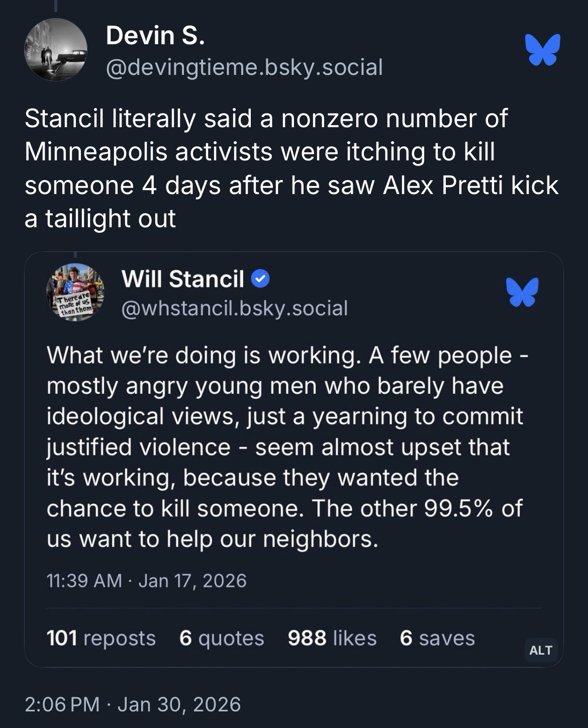
Task: Click the divider line above the repost counts
Action: 293,608
